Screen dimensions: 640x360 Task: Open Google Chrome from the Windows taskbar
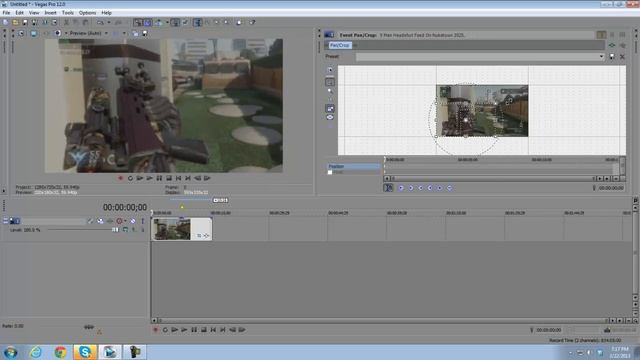coord(60,352)
